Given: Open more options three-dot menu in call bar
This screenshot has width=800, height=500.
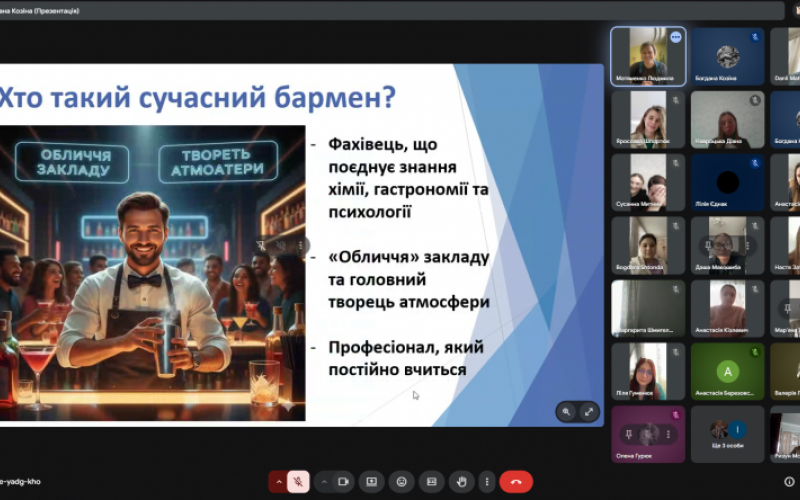Looking at the screenshot, I should click(x=488, y=481).
